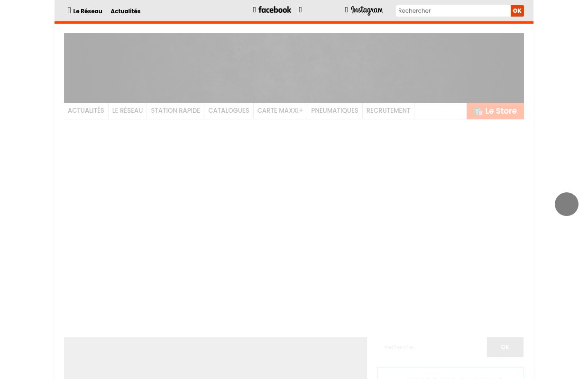Select the ACTUALITÉS menu item
The width and height of the screenshot is (588, 379).
(x=86, y=111)
